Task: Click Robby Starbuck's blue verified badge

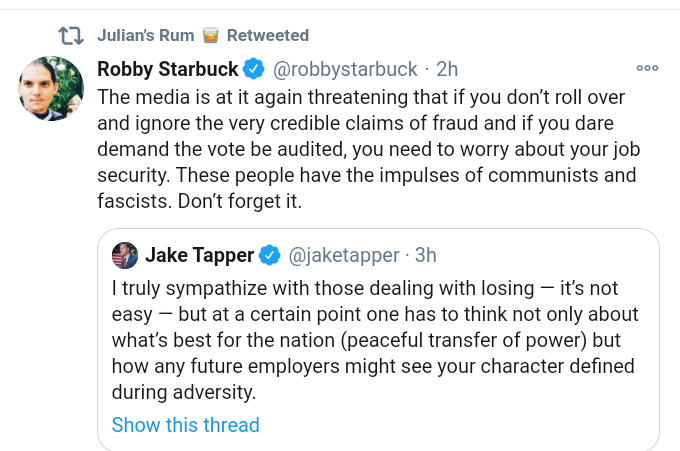Action: pos(255,69)
